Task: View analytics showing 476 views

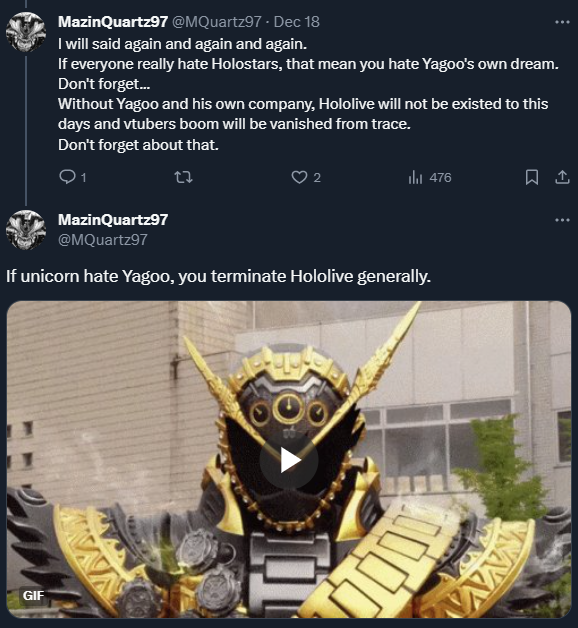Action: click(x=430, y=177)
